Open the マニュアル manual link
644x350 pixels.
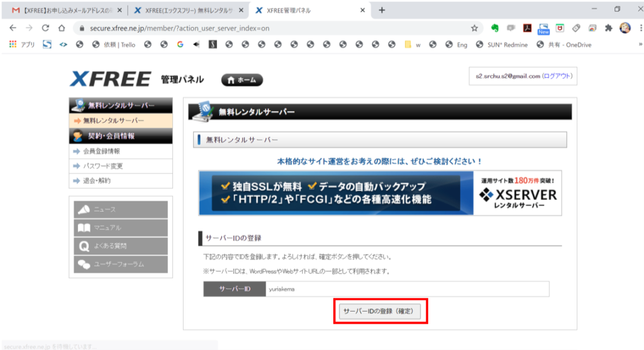point(121,227)
